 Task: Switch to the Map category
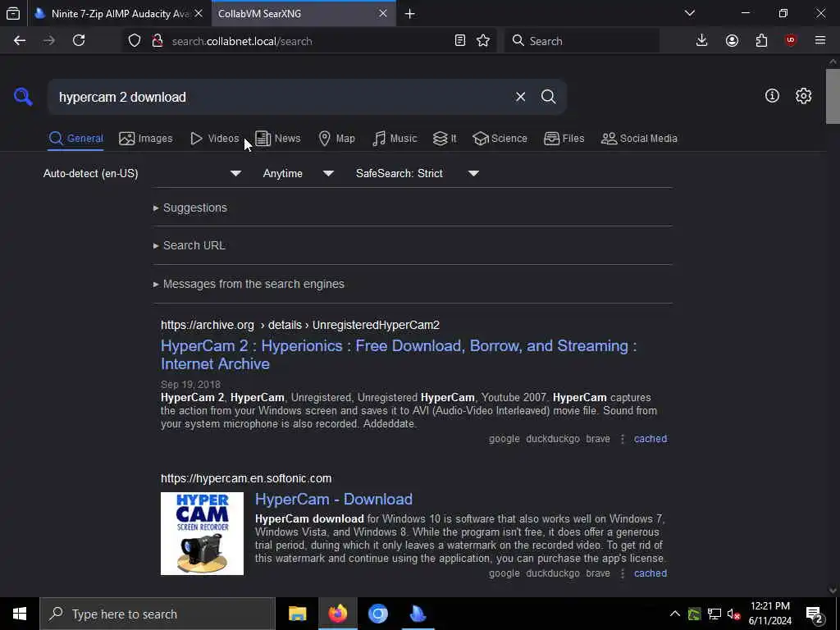tap(336, 138)
